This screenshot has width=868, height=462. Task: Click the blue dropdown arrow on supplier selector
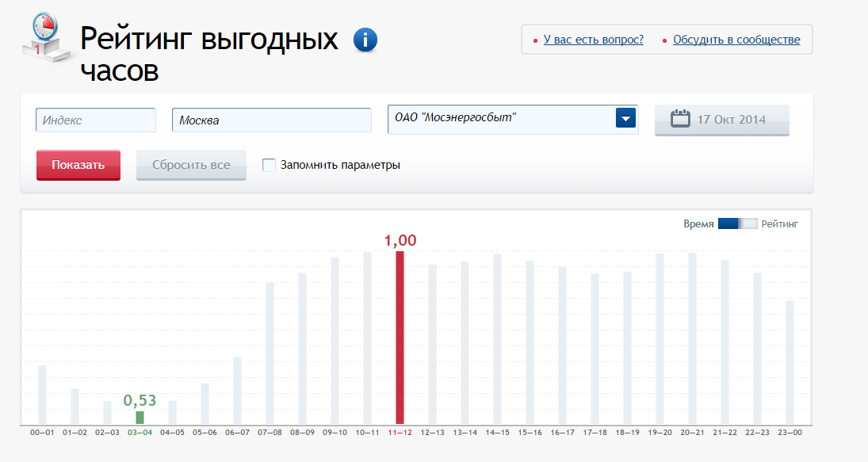click(x=625, y=117)
